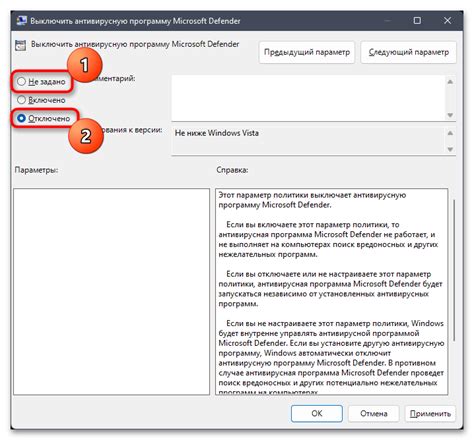The height and width of the screenshot is (440, 474).
Task: Select the 'Отключено' radio option
Action: click(21, 118)
